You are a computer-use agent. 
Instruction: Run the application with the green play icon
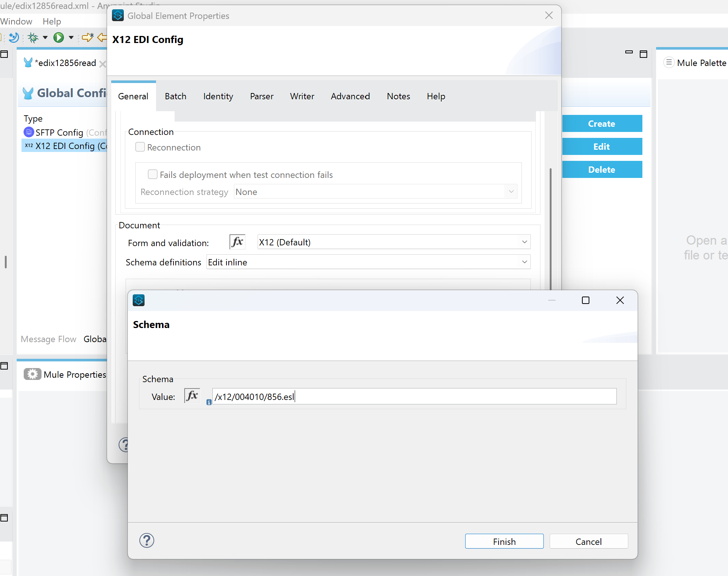coord(59,37)
